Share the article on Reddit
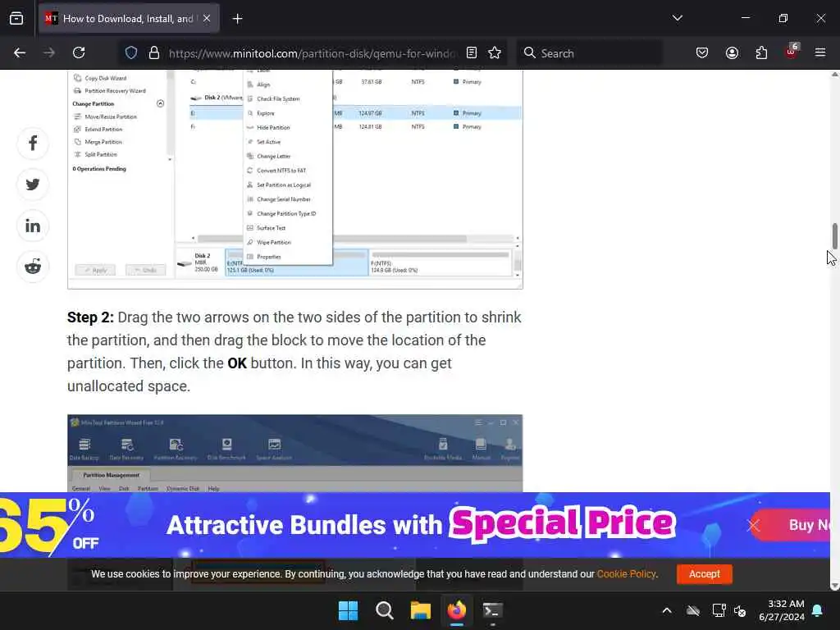840x630 pixels. 33,267
